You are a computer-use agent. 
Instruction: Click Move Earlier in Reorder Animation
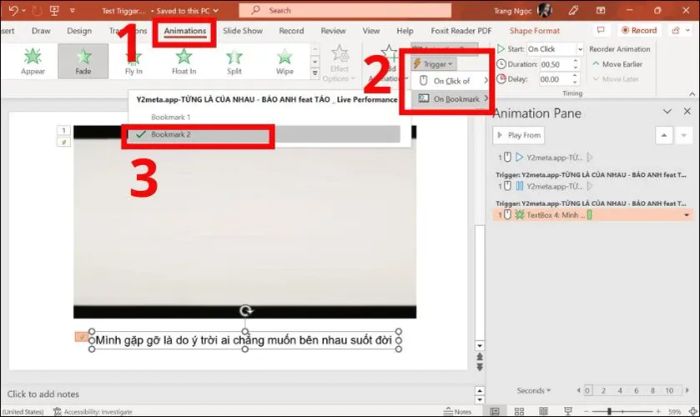[x=617, y=64]
